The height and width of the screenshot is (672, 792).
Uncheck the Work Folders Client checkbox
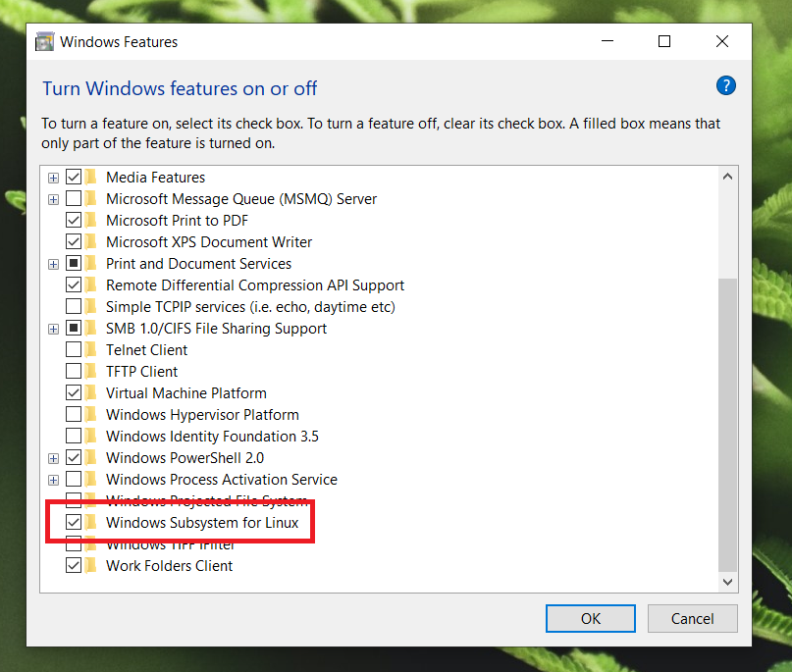(74, 565)
